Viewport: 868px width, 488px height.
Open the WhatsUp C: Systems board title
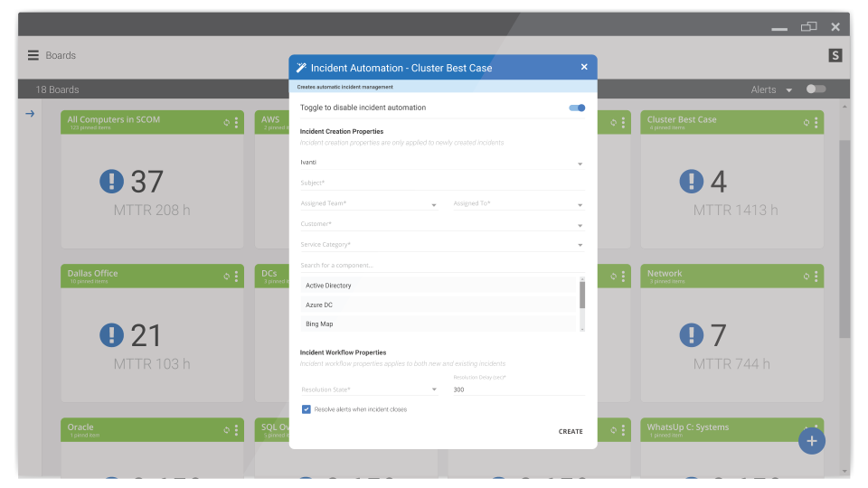point(687,427)
